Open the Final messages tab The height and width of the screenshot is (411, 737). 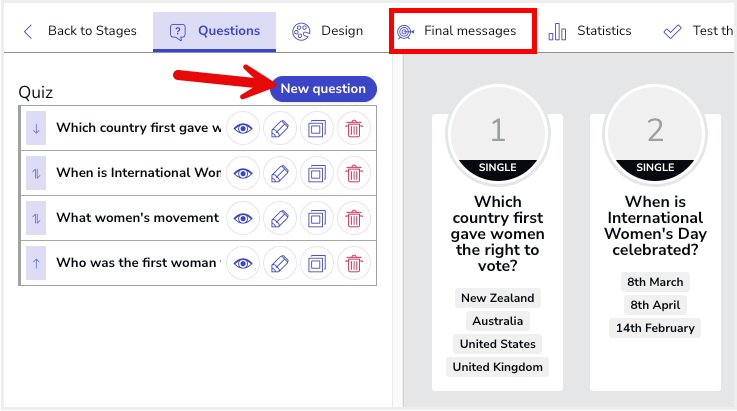coord(462,31)
